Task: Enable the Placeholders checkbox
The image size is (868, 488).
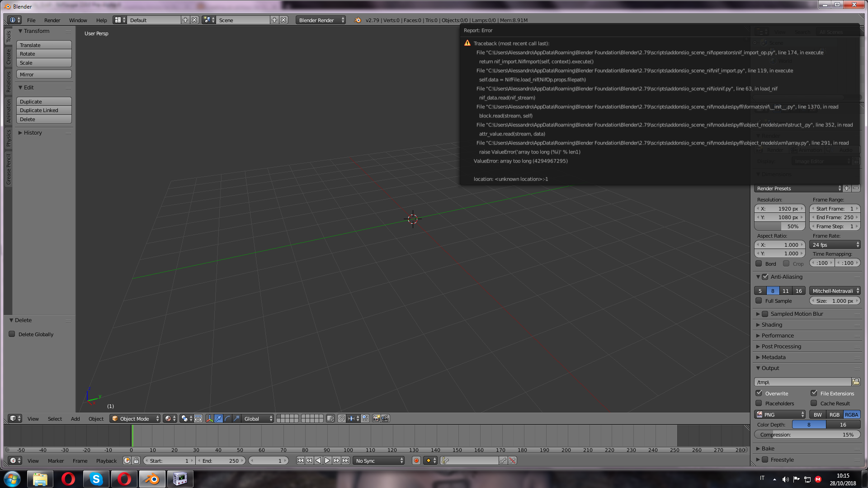Action: (x=759, y=403)
